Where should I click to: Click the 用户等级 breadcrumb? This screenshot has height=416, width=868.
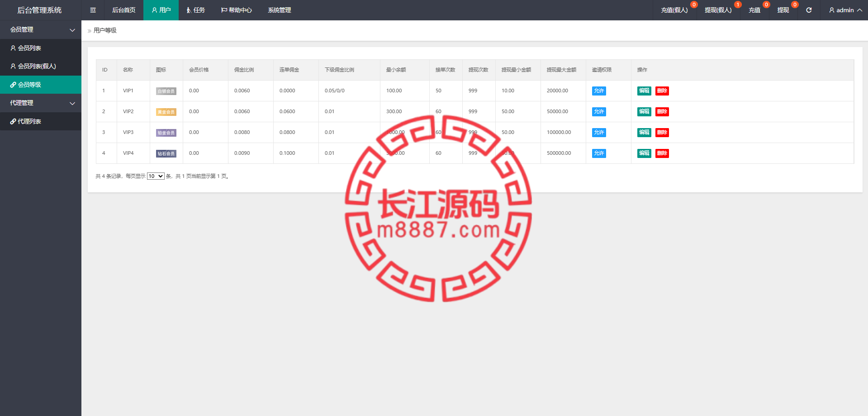click(x=105, y=30)
